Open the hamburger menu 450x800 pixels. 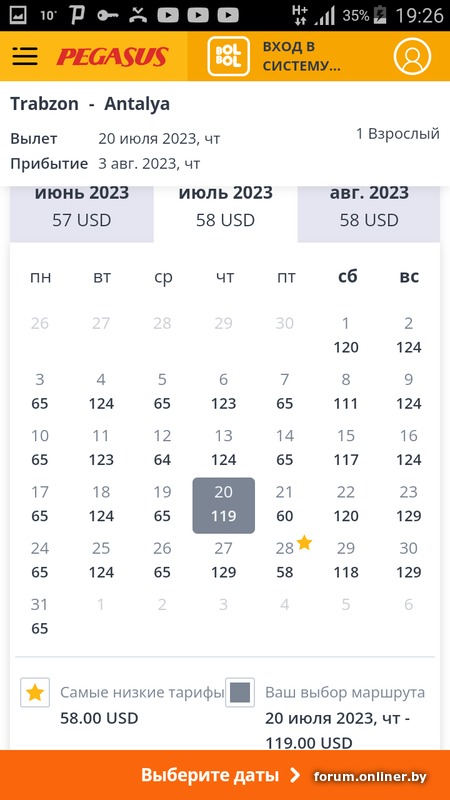coord(25,56)
